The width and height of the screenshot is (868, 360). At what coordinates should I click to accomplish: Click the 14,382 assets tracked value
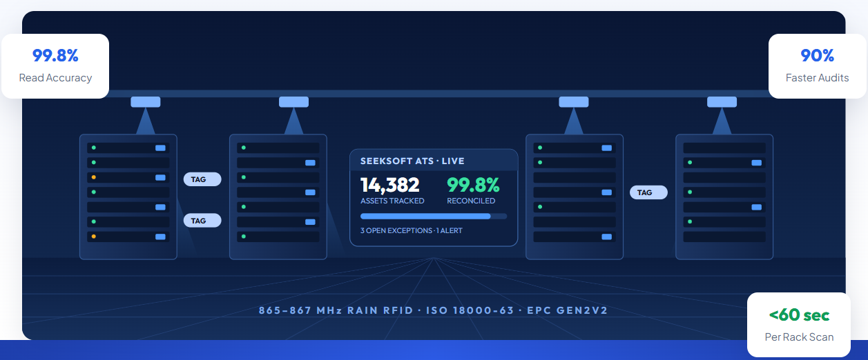pyautogui.click(x=390, y=185)
